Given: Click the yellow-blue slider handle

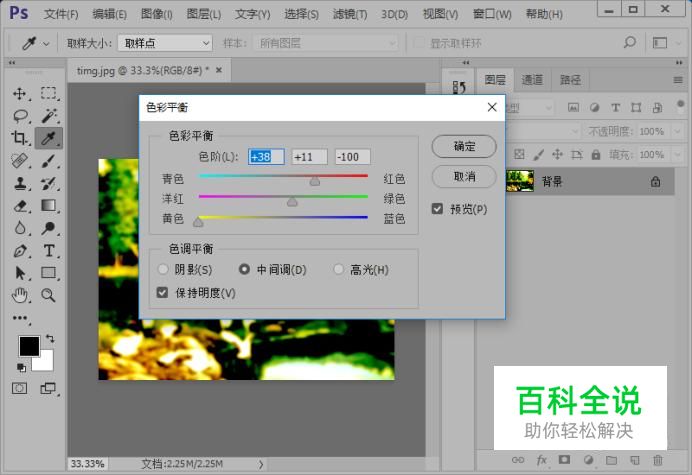Looking at the screenshot, I should [198, 222].
